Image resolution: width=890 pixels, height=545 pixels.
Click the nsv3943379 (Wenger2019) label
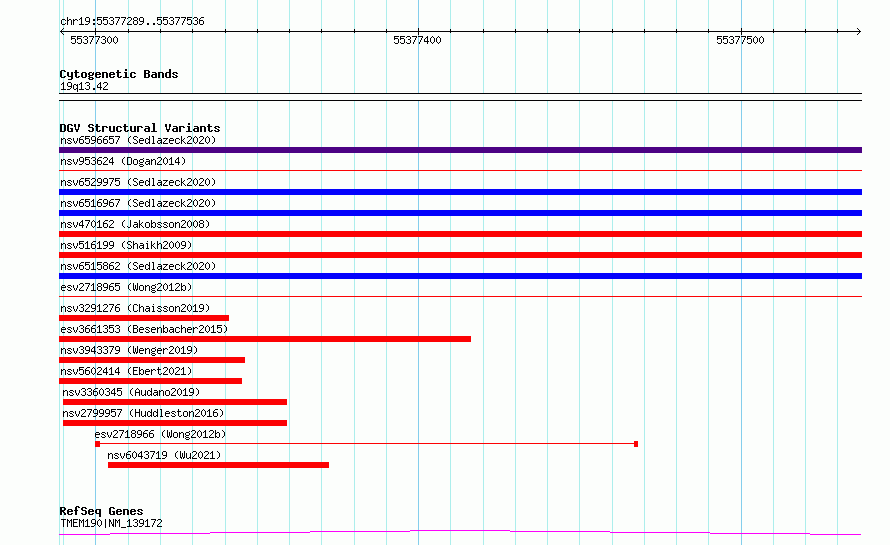[129, 350]
